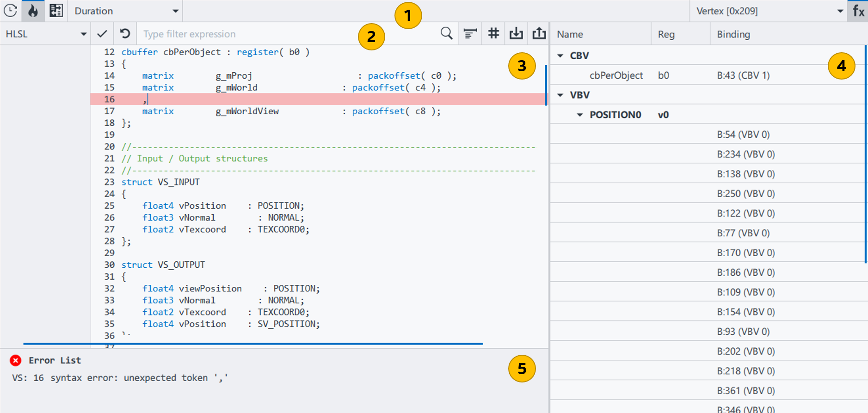Viewport: 868px width, 413px height.
Task: Select the cbPerObject resource row
Action: (616, 75)
